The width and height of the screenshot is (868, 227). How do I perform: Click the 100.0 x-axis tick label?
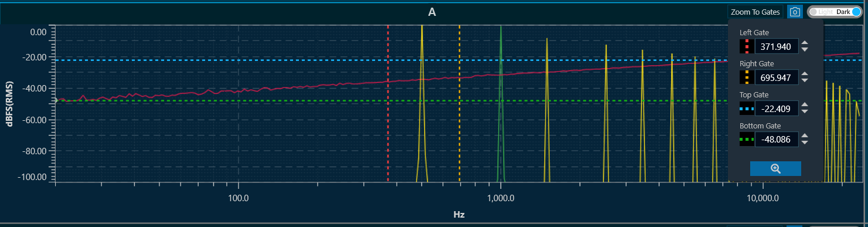(239, 198)
